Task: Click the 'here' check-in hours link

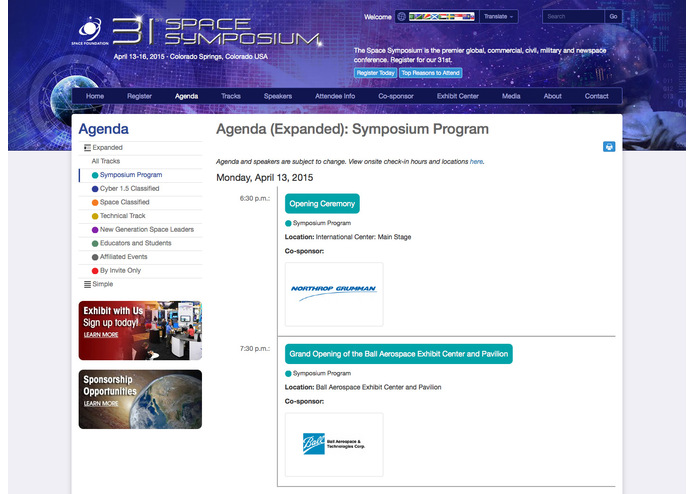Action: (x=476, y=162)
